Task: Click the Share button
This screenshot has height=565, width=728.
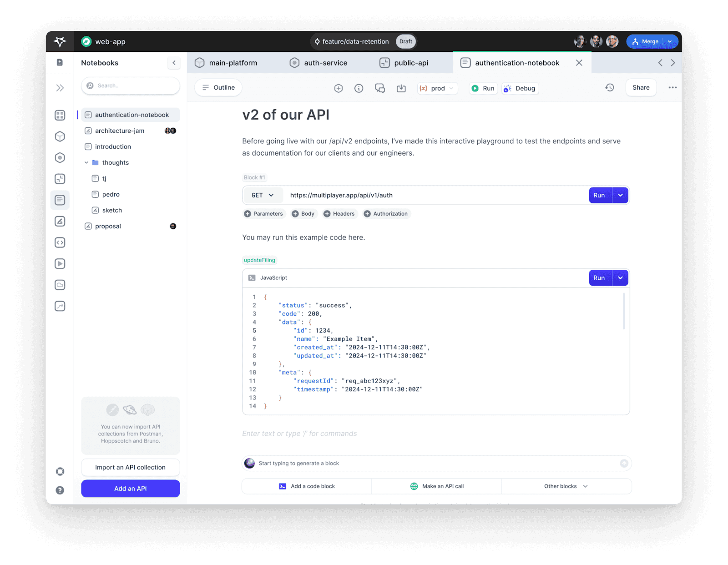Action: (x=641, y=87)
